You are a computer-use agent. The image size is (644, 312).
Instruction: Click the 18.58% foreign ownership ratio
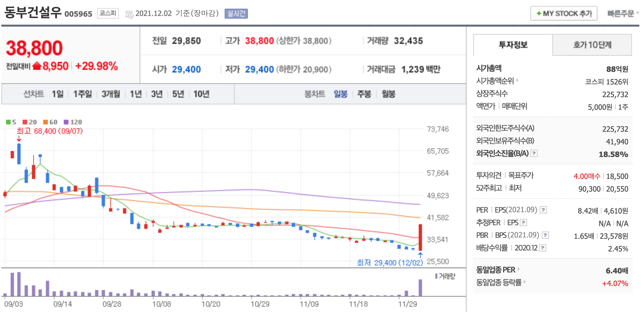(613, 154)
